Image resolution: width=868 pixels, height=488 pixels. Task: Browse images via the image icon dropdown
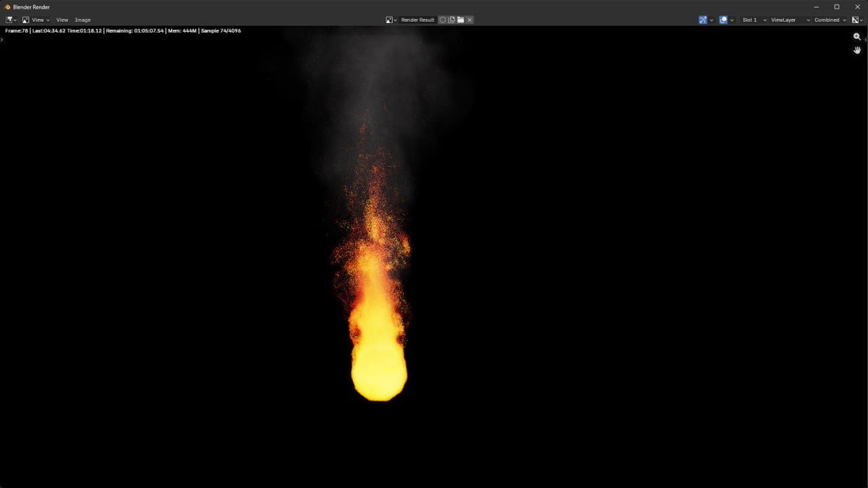coord(391,20)
